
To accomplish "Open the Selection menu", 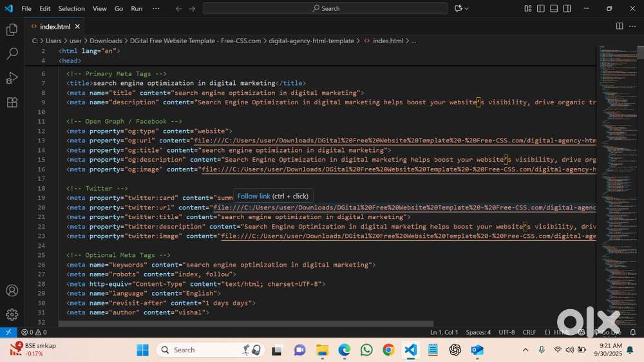I will click(71, 8).
